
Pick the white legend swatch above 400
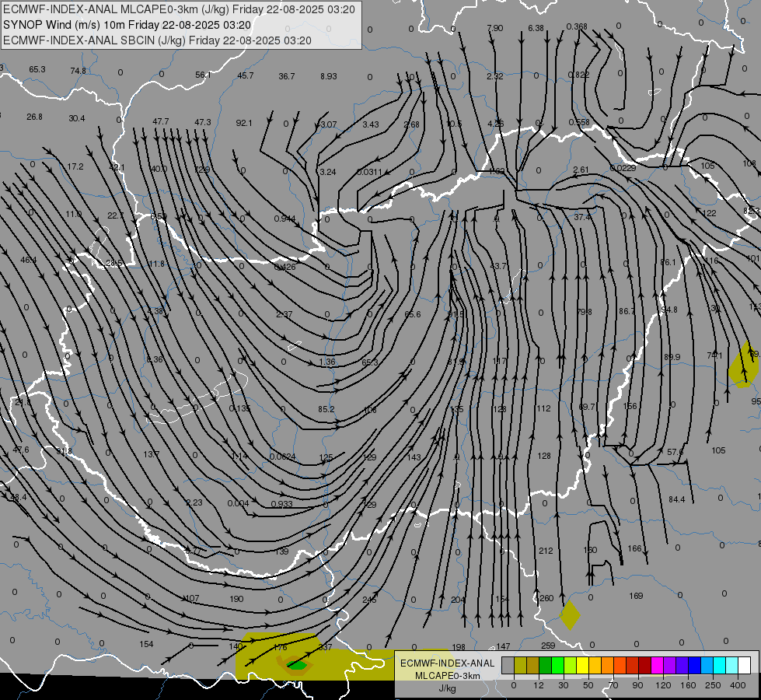pos(745,666)
